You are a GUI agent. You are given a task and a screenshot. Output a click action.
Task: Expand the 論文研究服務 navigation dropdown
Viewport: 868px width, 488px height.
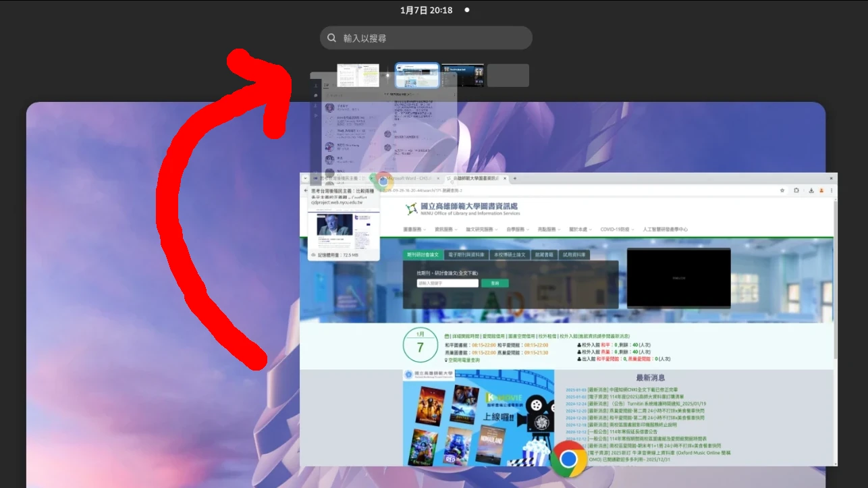pyautogui.click(x=481, y=229)
